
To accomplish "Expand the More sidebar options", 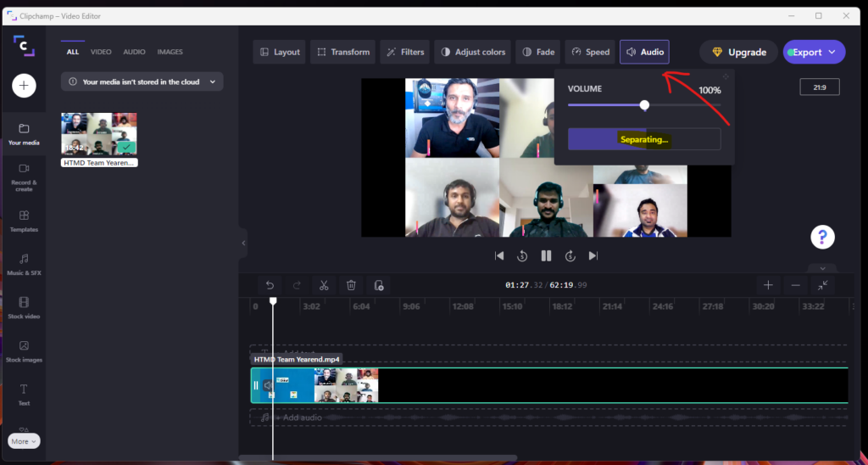I will [x=24, y=441].
